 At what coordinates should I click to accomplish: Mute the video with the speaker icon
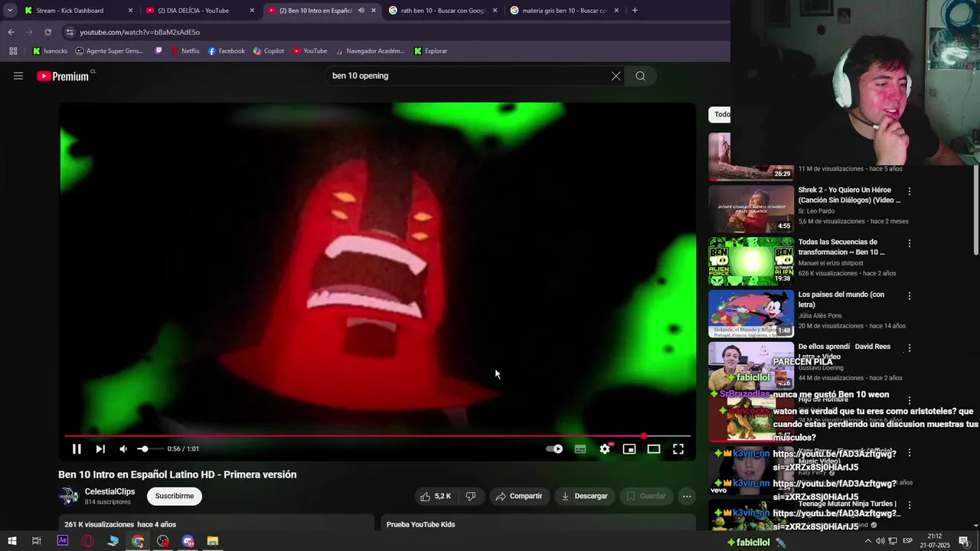pyautogui.click(x=123, y=449)
